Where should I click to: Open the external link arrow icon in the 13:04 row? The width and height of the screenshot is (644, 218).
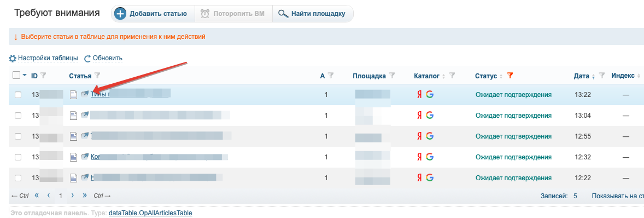(85, 115)
